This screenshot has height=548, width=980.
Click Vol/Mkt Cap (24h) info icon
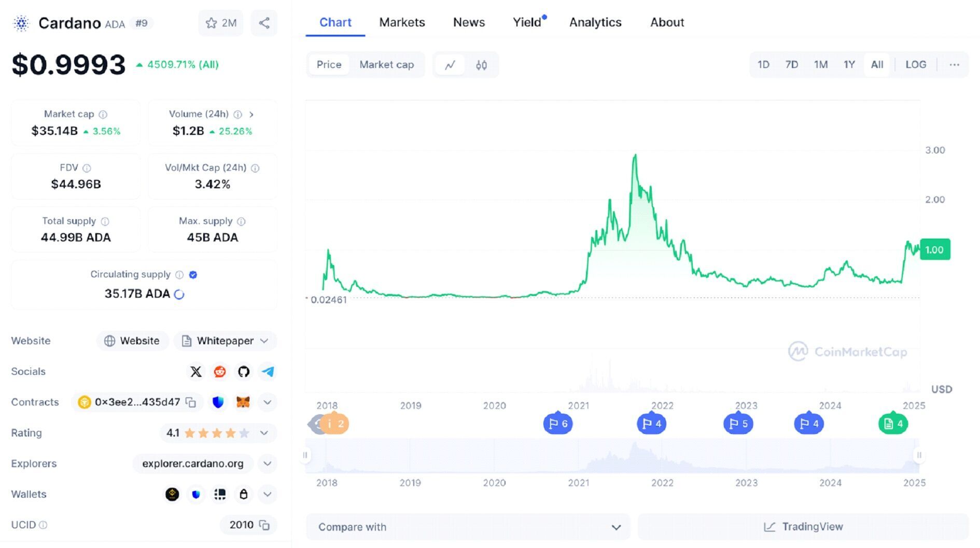pyautogui.click(x=255, y=168)
